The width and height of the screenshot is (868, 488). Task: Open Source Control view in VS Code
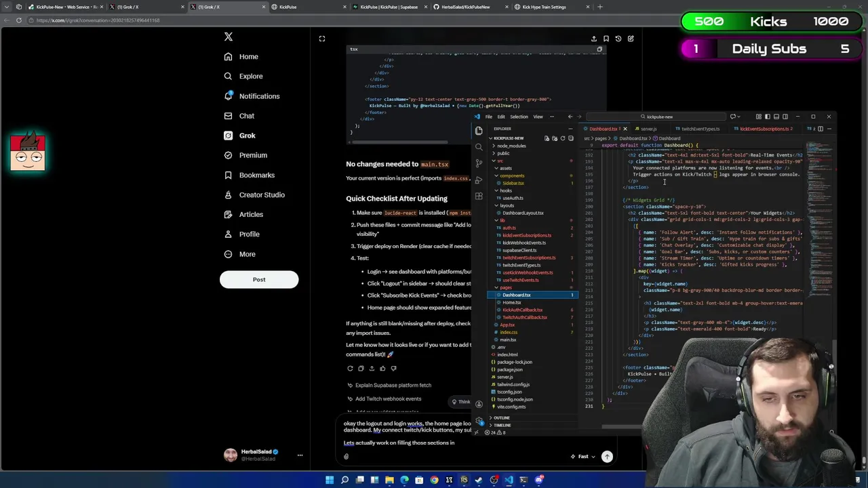click(479, 163)
